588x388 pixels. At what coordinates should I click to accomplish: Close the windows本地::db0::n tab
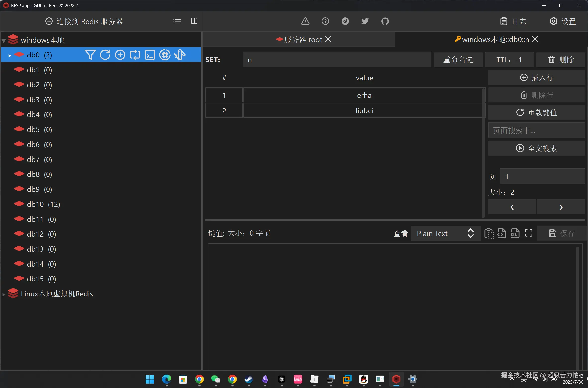[x=535, y=39]
